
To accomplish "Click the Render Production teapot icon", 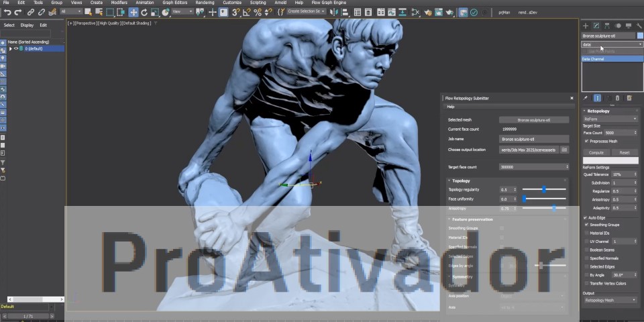I will [x=449, y=12].
